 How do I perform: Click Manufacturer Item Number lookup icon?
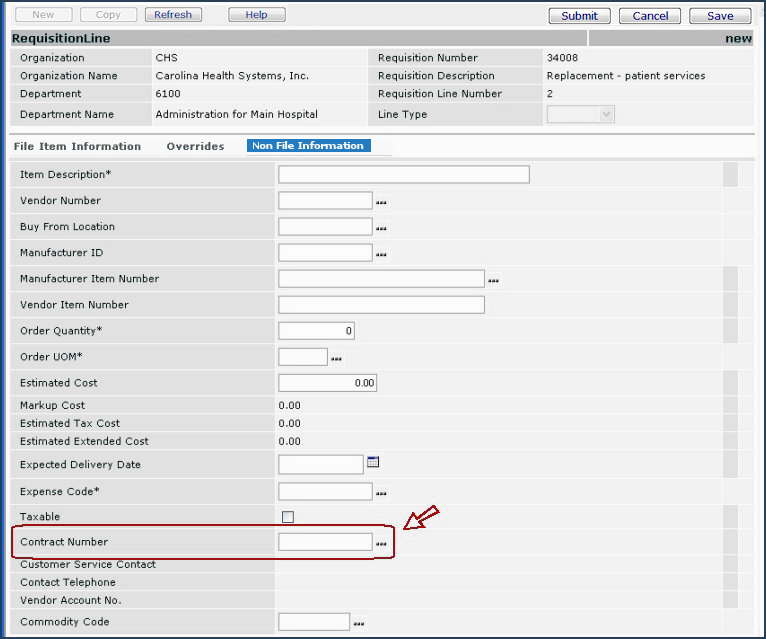click(493, 280)
